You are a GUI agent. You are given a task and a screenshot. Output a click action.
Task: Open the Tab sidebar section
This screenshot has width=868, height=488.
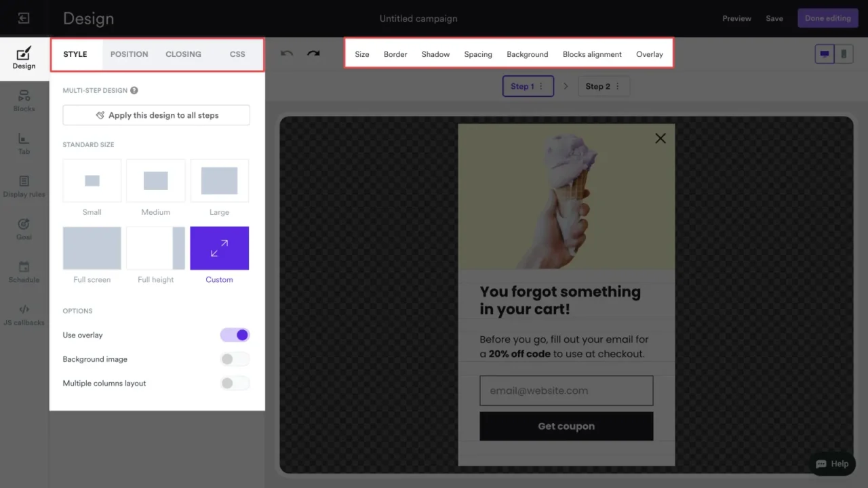(x=24, y=144)
